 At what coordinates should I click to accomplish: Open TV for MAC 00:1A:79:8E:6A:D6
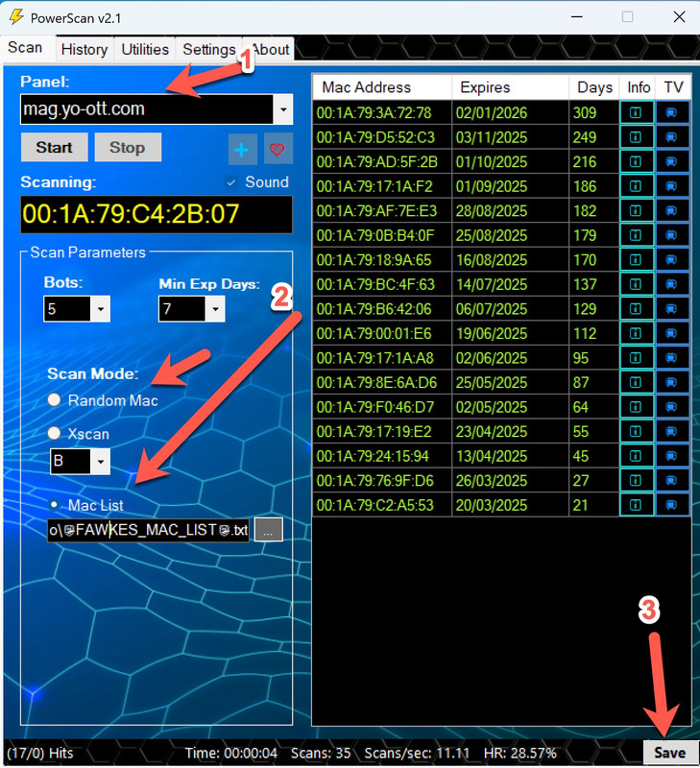coord(672,382)
